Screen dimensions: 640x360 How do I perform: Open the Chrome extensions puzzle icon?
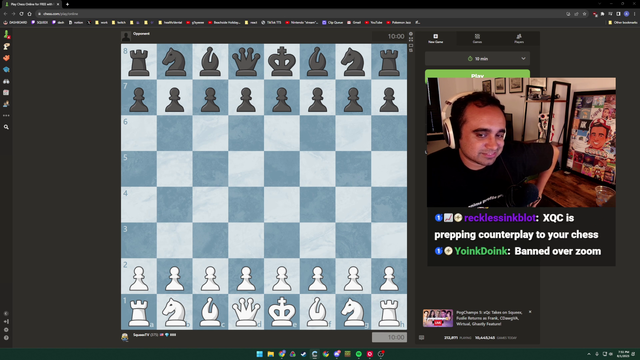tap(602, 14)
